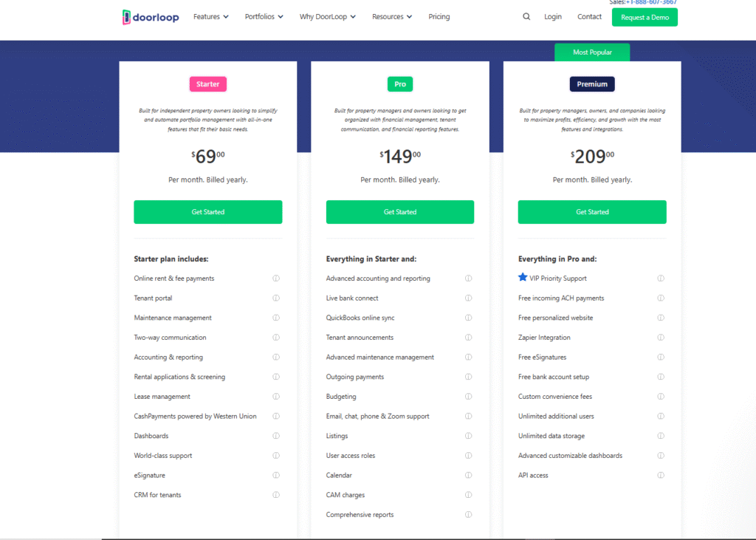Screen dimensions: 756x540
Task: Click the DoorLoop logo
Action: coord(151,17)
